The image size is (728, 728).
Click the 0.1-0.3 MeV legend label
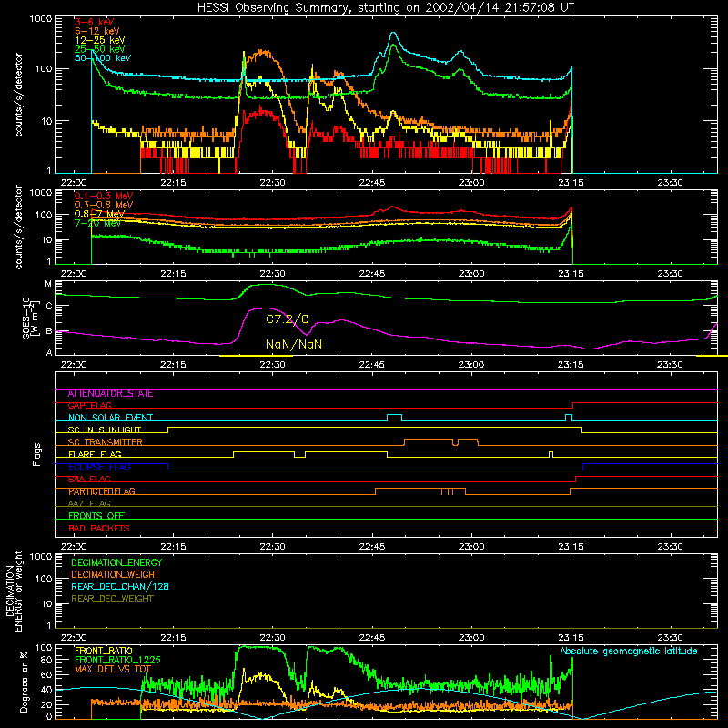click(x=104, y=196)
